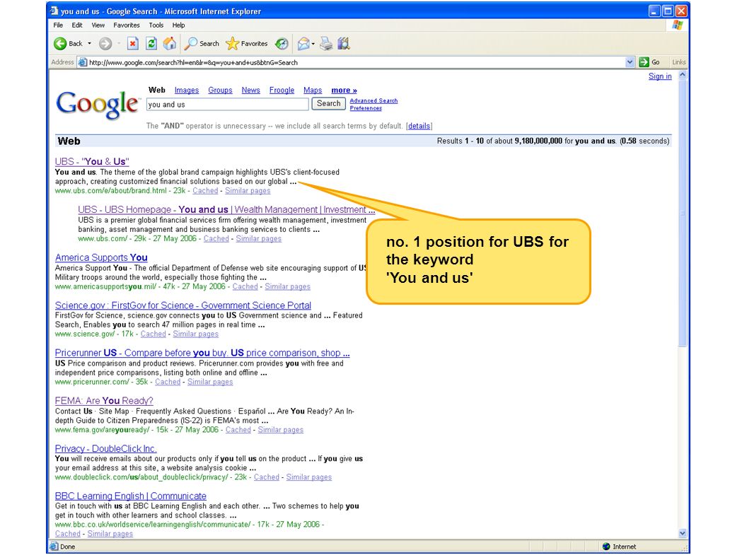The width and height of the screenshot is (747, 560).
Task: Open 'America Supports You' result
Action: pyautogui.click(x=101, y=257)
